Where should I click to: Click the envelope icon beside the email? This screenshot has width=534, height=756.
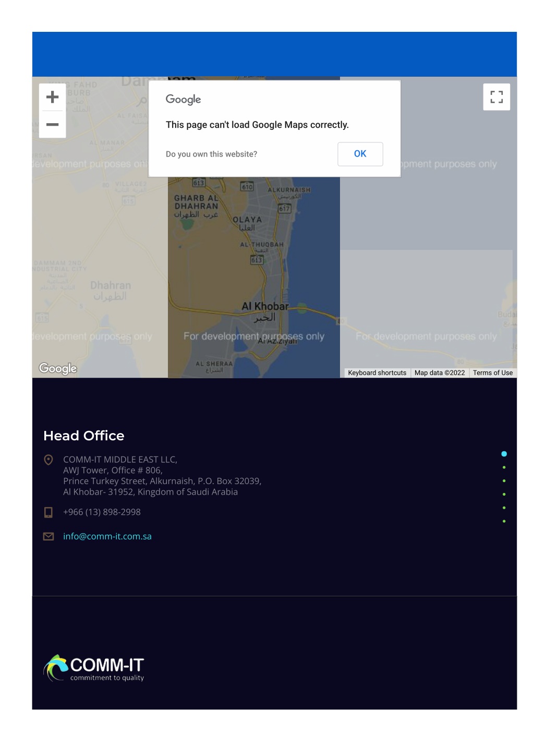pos(48,536)
